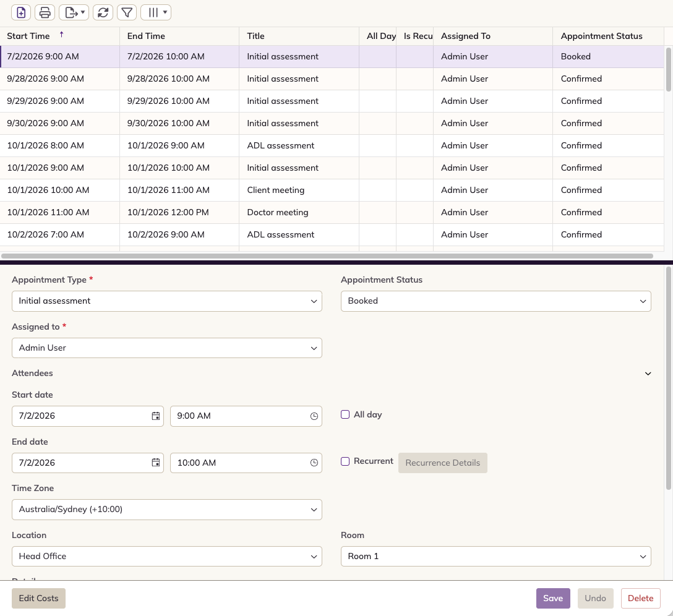Screen dimensions: 673x616
Task: Select the 9/29/2026 9:00 AM row
Action: pyautogui.click(x=332, y=101)
